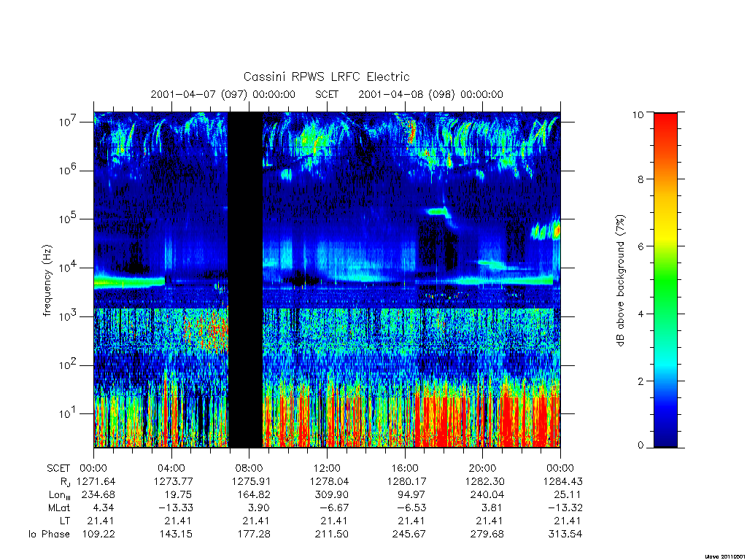Click the MLat value '3.90'
This screenshot has height=560, width=747.
[x=259, y=507]
